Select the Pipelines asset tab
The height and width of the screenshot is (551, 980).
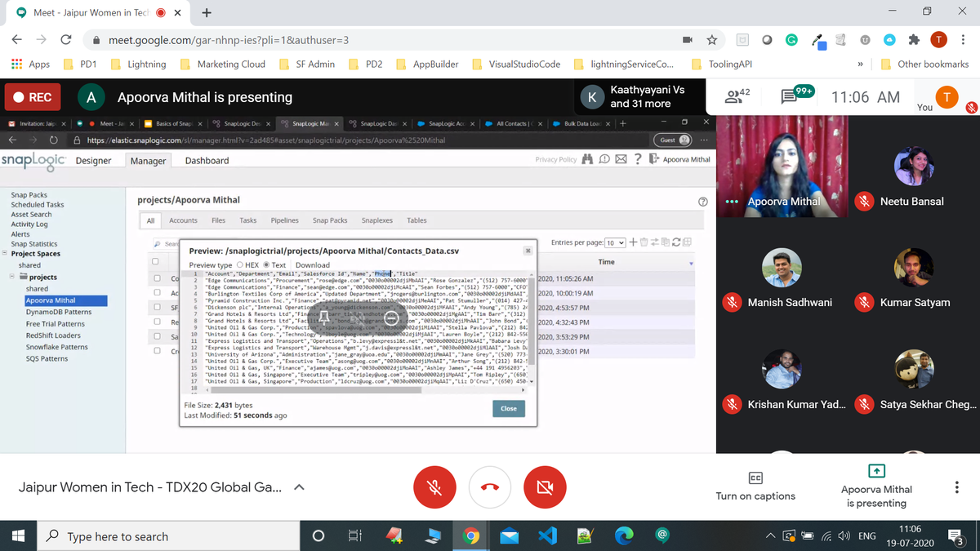pos(285,220)
